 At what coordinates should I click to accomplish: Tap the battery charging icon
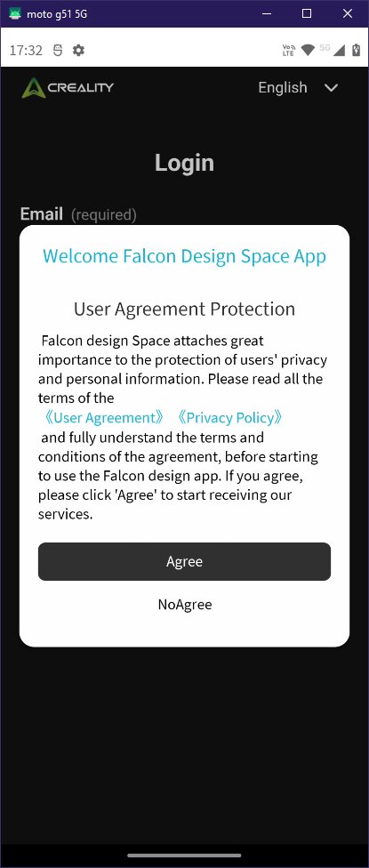(x=355, y=50)
